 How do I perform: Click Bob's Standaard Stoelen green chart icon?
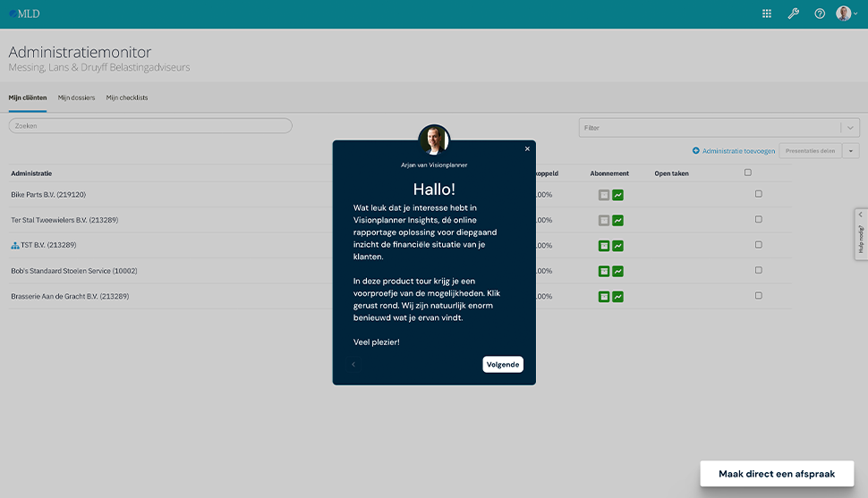(617, 272)
